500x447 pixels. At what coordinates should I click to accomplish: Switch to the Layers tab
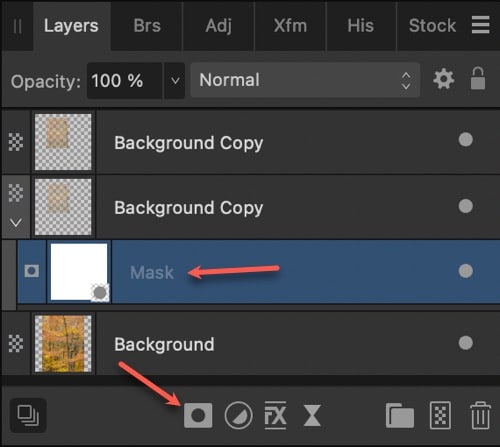coord(71,26)
